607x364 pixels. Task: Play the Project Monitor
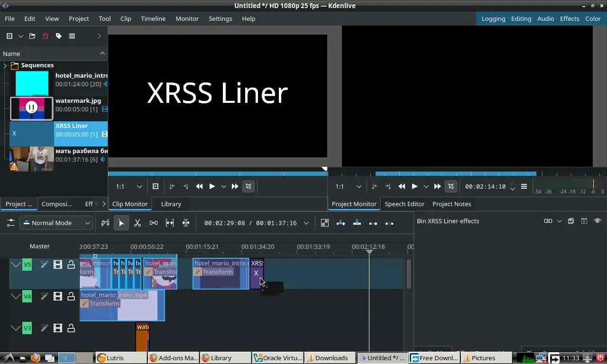coord(414,186)
